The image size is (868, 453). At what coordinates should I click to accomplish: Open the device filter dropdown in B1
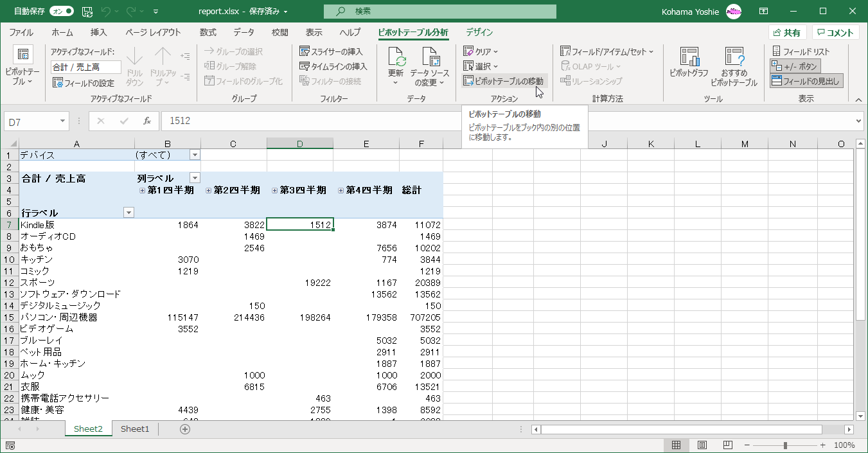(195, 155)
